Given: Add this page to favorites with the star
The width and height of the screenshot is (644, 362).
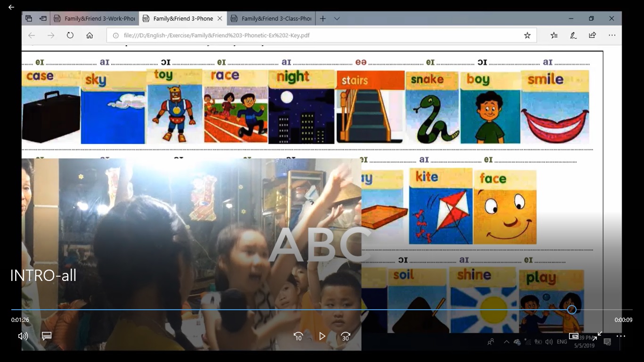Looking at the screenshot, I should [x=527, y=35].
